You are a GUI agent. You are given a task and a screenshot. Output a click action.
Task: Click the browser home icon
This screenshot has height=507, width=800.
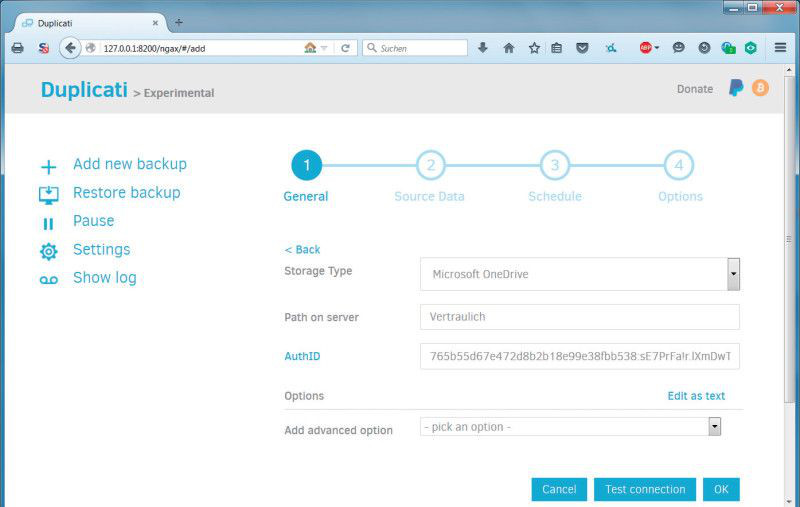click(x=509, y=48)
